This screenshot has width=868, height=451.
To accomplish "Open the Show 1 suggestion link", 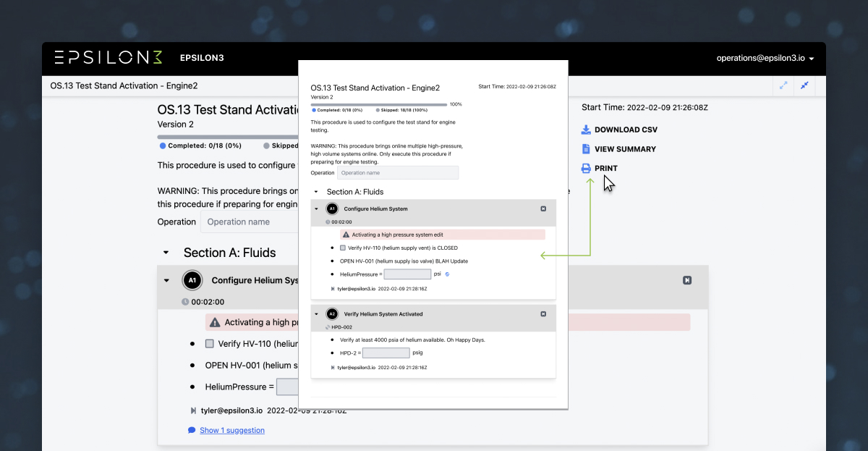I will point(232,430).
